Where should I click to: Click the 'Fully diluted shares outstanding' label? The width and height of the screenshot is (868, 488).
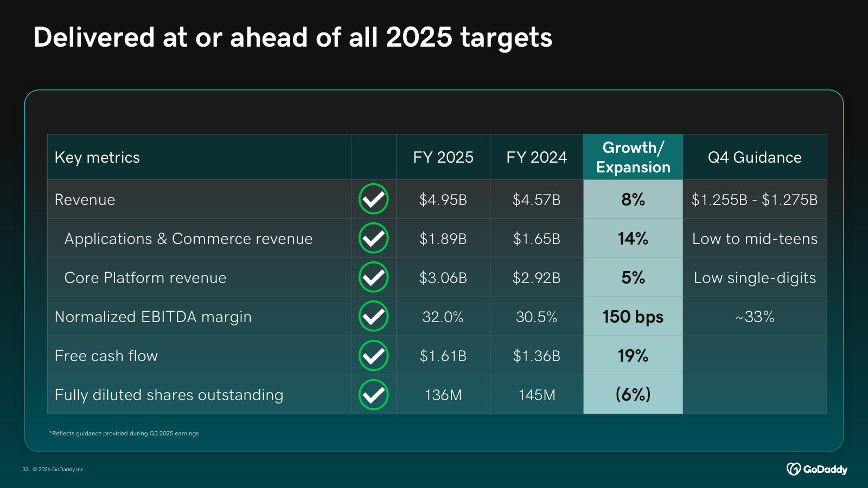(x=169, y=395)
